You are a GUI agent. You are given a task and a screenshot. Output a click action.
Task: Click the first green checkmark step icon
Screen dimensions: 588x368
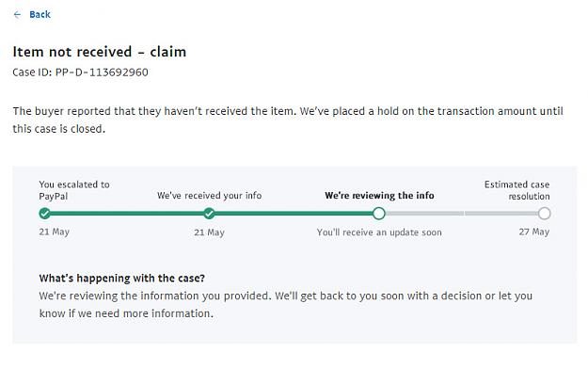(x=44, y=214)
